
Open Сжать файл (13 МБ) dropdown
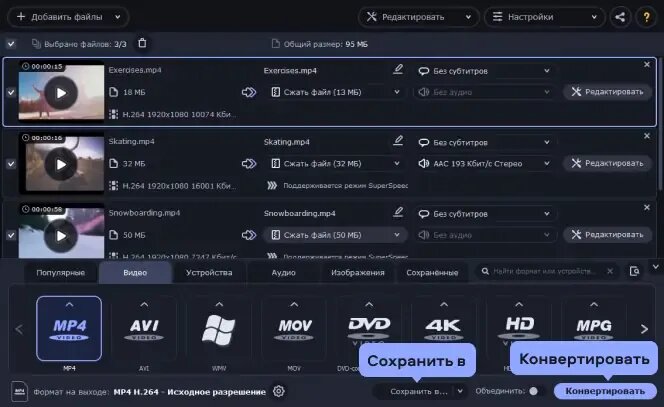click(335, 92)
